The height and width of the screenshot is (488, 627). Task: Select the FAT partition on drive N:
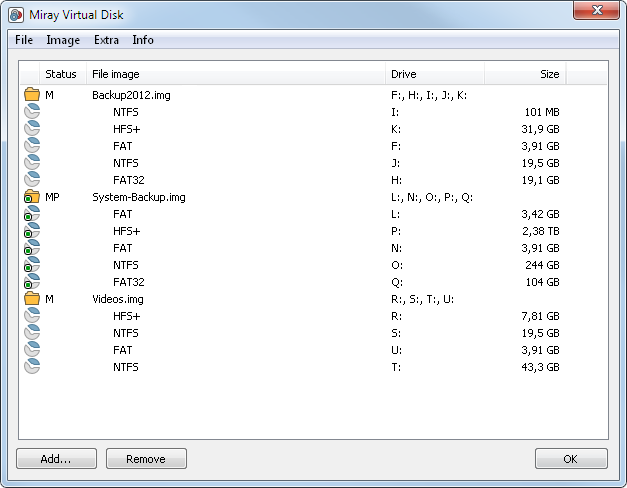313,248
